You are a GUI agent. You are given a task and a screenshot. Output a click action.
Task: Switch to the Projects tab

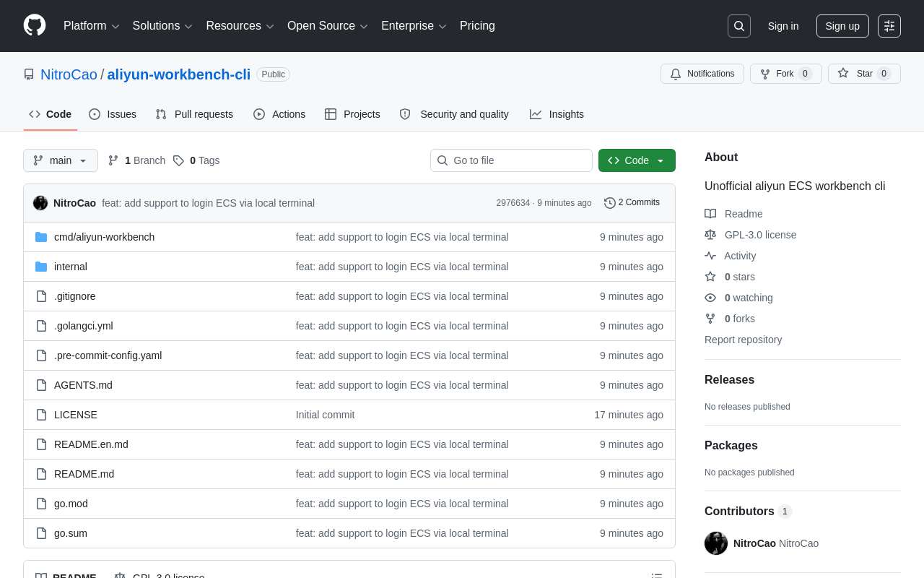click(x=352, y=114)
